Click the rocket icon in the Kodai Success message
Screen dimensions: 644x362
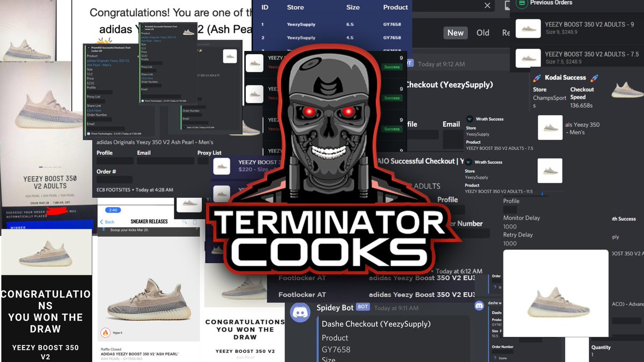tap(536, 78)
